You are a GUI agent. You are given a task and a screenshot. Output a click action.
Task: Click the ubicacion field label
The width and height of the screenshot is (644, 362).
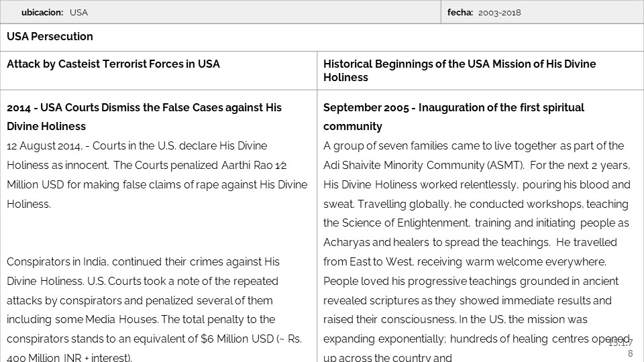tap(42, 13)
